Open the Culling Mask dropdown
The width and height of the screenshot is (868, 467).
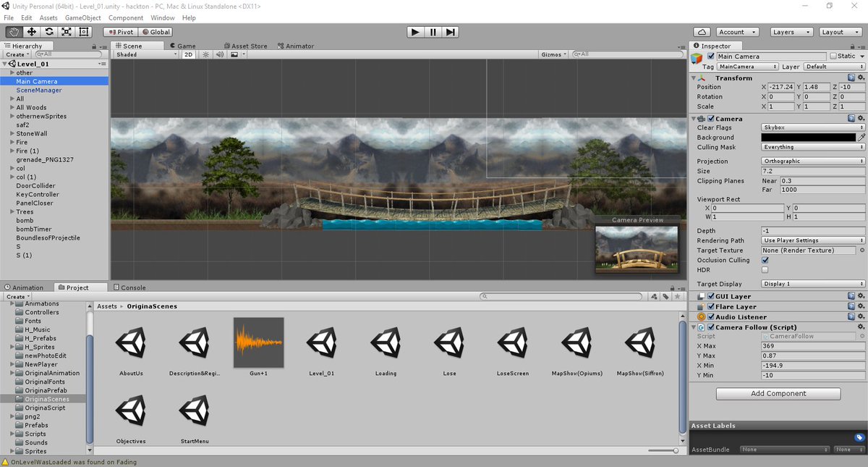pyautogui.click(x=813, y=147)
